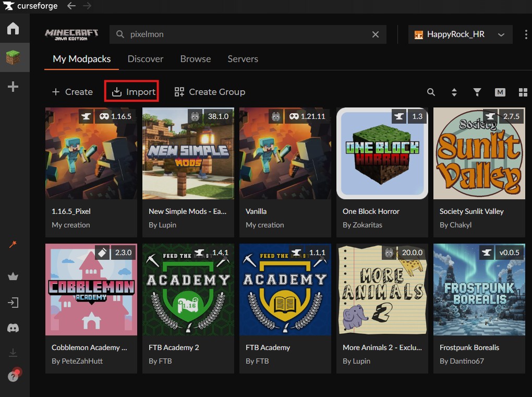532x397 pixels.
Task: Click the 2.7.5 version badge
Action: [x=511, y=116]
